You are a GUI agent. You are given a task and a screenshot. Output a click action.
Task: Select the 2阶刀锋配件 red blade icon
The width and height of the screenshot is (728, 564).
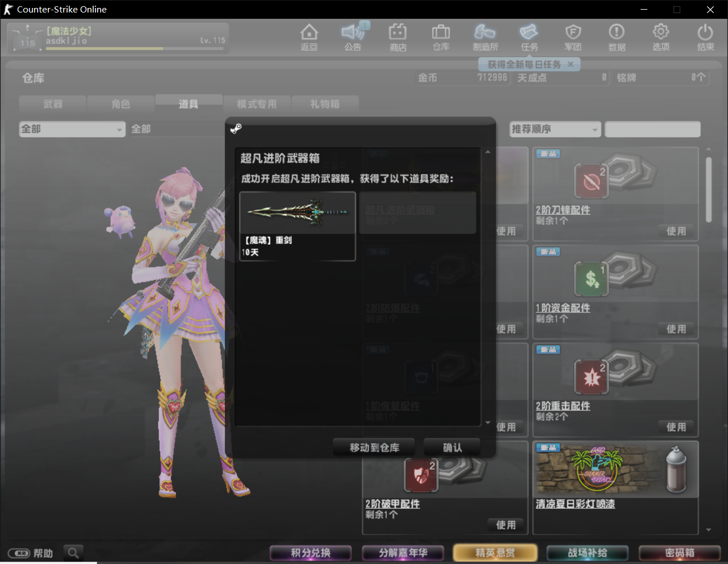coord(591,181)
